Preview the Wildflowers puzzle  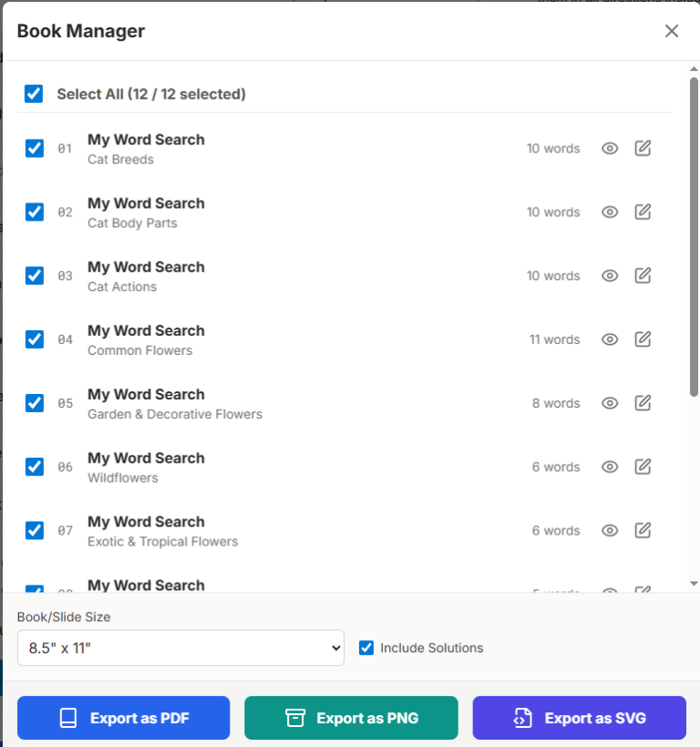[610, 467]
